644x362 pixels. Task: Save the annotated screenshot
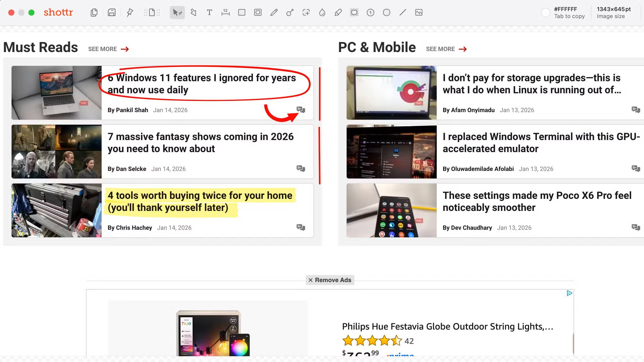point(111,12)
